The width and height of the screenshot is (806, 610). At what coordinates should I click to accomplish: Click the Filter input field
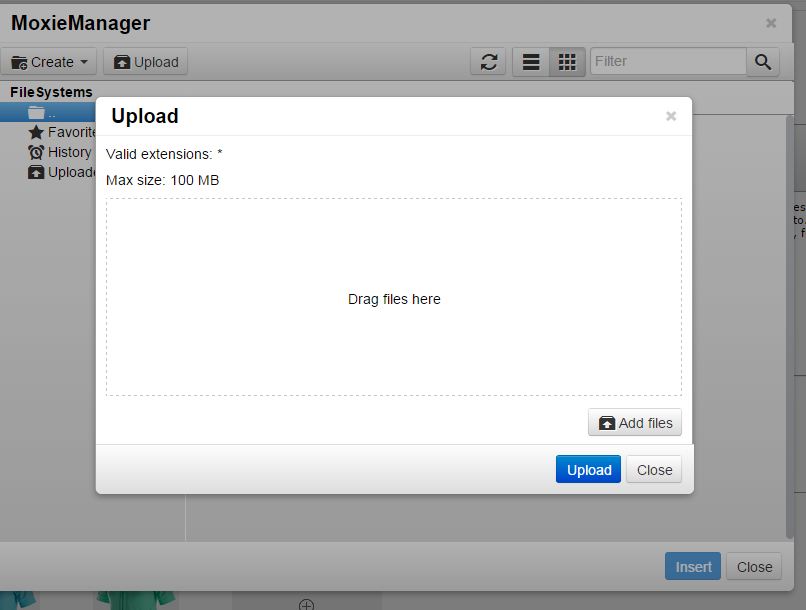point(668,61)
